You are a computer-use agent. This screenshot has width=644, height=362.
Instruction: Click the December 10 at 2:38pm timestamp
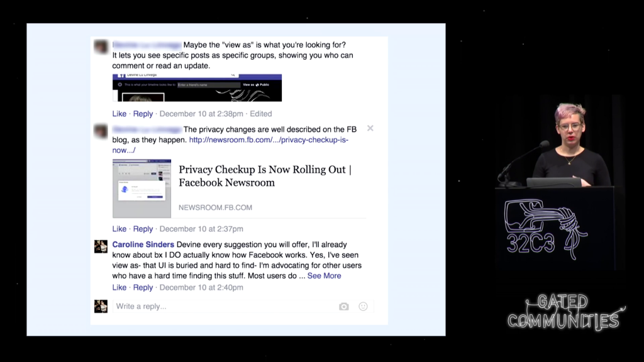[x=201, y=114]
